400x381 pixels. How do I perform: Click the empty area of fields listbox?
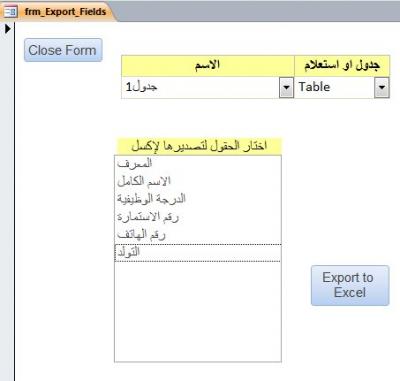click(198, 312)
